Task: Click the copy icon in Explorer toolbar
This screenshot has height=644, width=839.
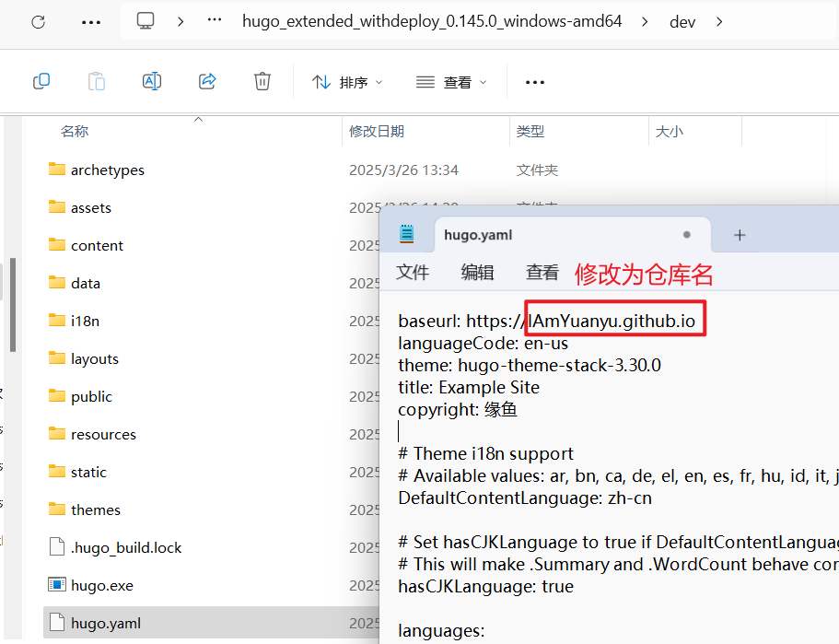Action: 41,82
